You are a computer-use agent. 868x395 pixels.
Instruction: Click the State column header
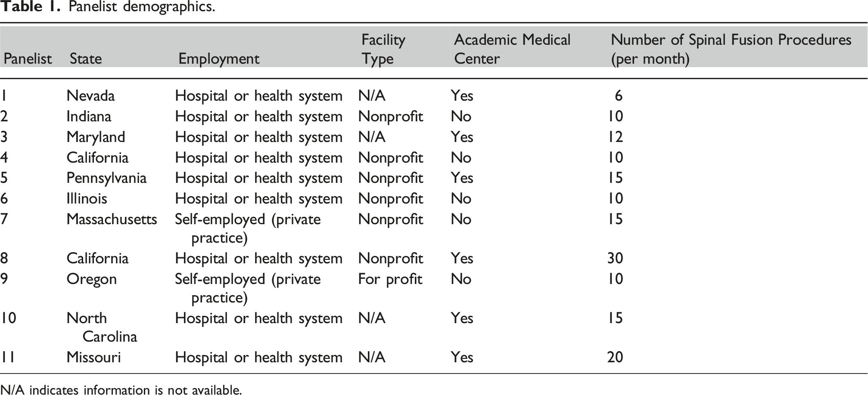86,59
